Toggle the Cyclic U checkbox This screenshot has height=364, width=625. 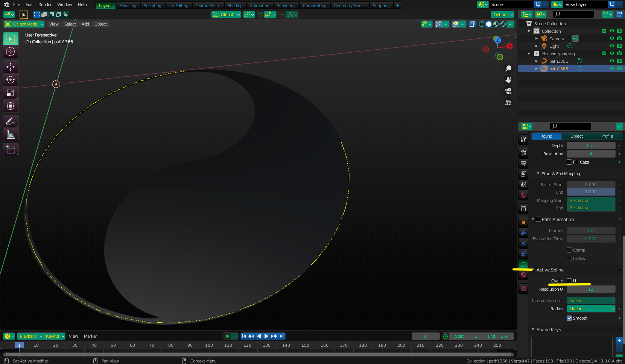pyautogui.click(x=569, y=281)
